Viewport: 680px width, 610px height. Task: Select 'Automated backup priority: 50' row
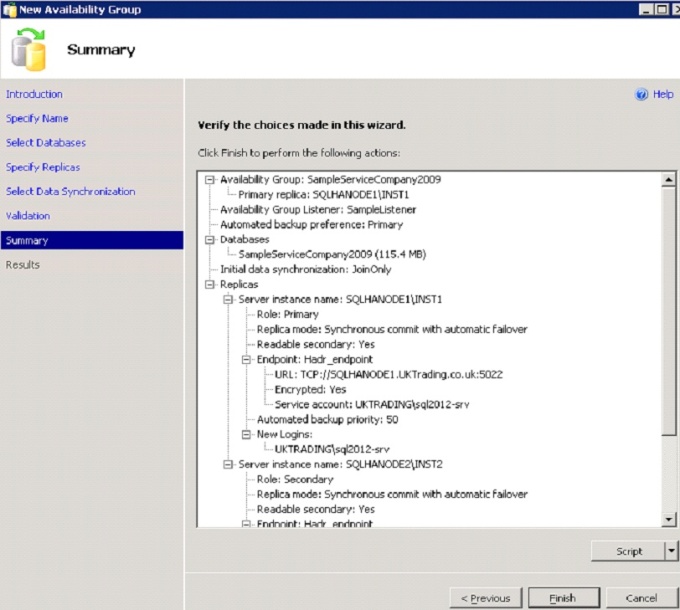[327, 419]
